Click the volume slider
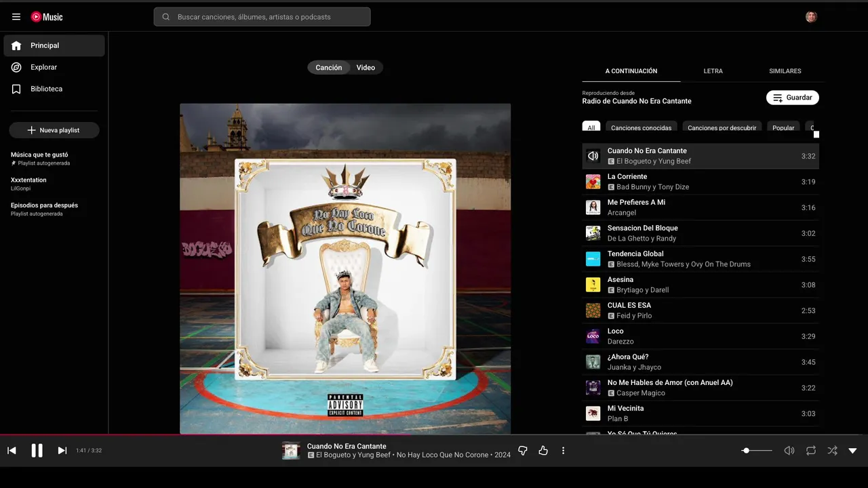868x488 pixels. click(757, 451)
